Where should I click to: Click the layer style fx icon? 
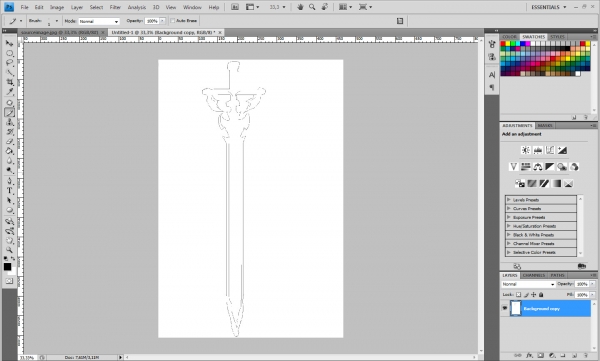529,356
